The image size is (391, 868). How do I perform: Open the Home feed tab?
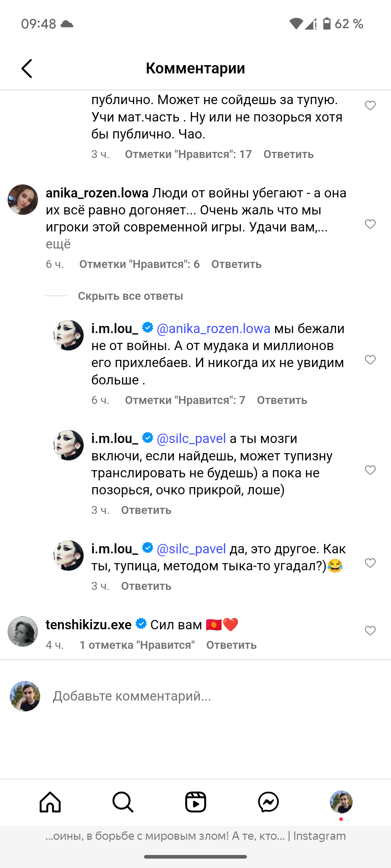pos(50,802)
